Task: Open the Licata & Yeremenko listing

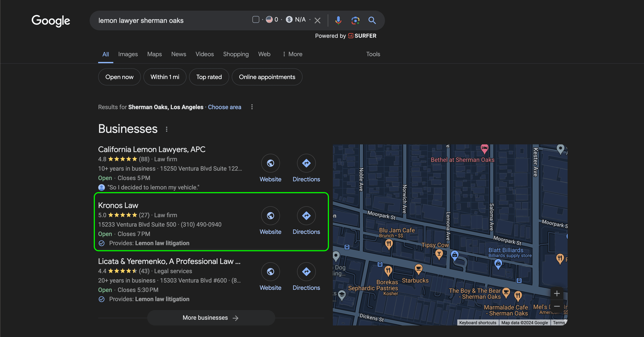Action: [169, 261]
